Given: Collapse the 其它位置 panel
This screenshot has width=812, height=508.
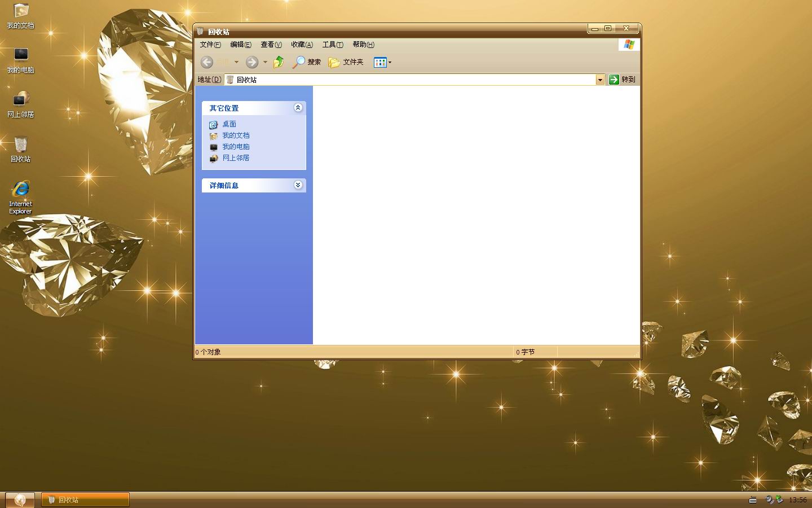Looking at the screenshot, I should coord(298,107).
